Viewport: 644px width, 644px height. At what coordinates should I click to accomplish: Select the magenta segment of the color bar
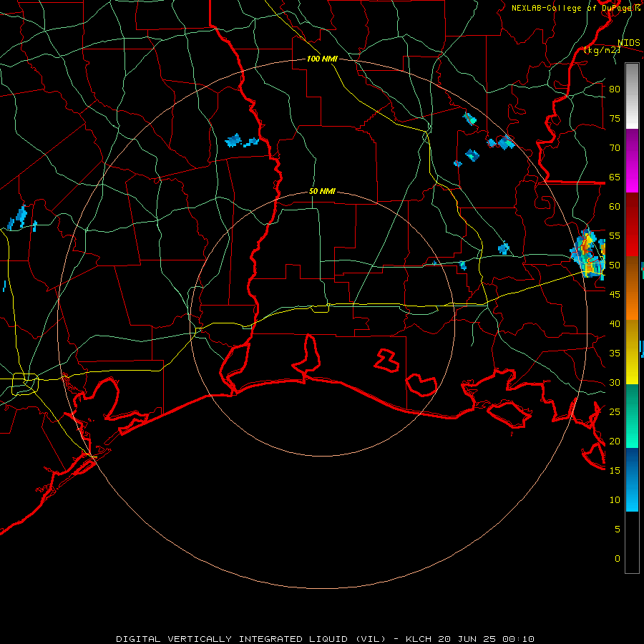tap(632, 161)
